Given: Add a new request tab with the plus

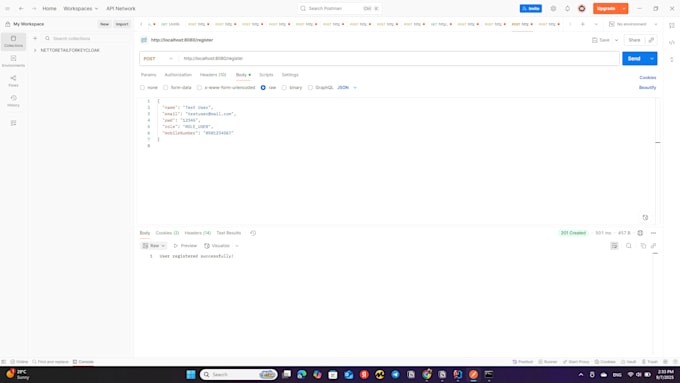Looking at the screenshot, I should point(582,24).
